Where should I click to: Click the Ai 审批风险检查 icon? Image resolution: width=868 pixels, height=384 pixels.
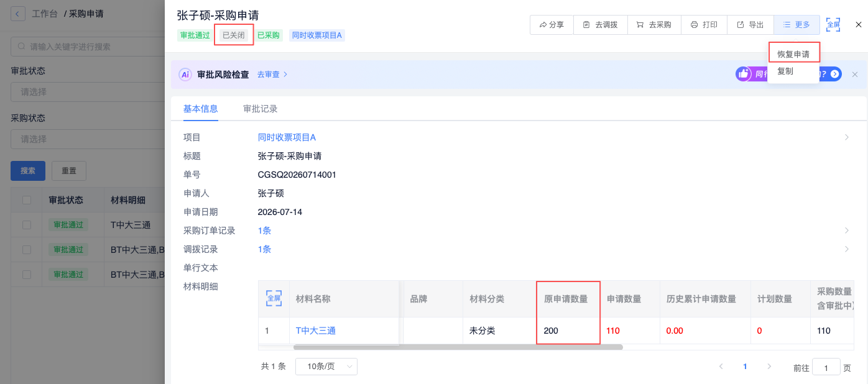click(x=185, y=75)
